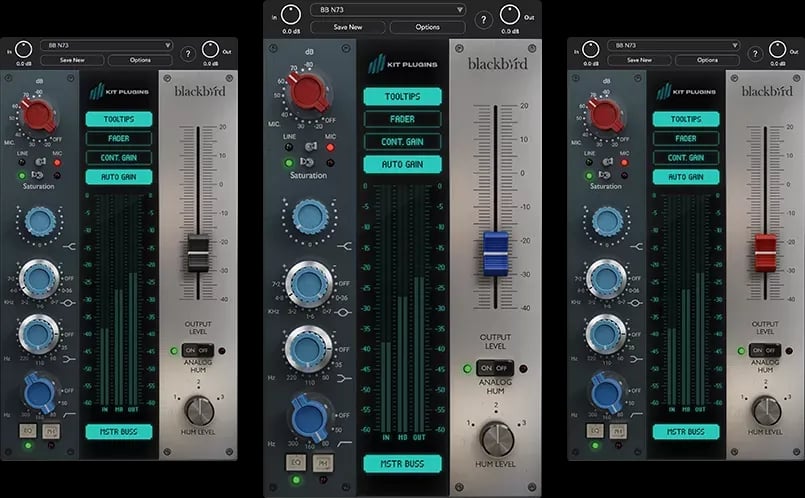805x498 pixels.
Task: Click the KHz mid frequency knob, center plugin
Action: (309, 284)
